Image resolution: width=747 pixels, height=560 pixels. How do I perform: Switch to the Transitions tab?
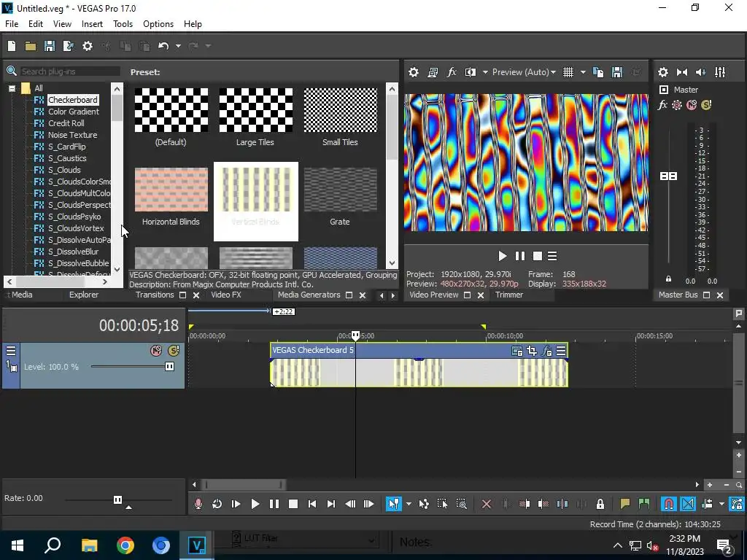[x=155, y=295]
